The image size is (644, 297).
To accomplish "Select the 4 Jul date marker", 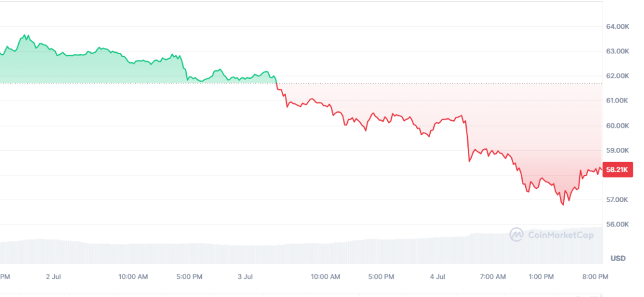I will click(438, 276).
